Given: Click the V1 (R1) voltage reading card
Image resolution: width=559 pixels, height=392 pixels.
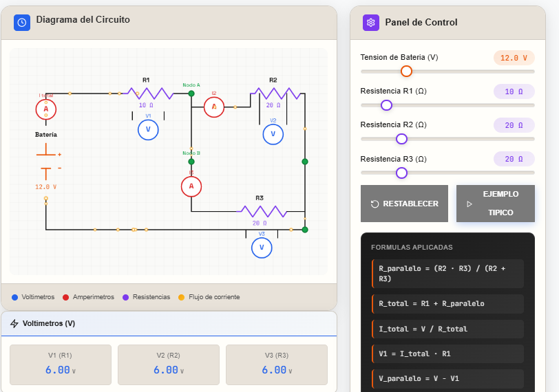Looking at the screenshot, I should point(61,364).
